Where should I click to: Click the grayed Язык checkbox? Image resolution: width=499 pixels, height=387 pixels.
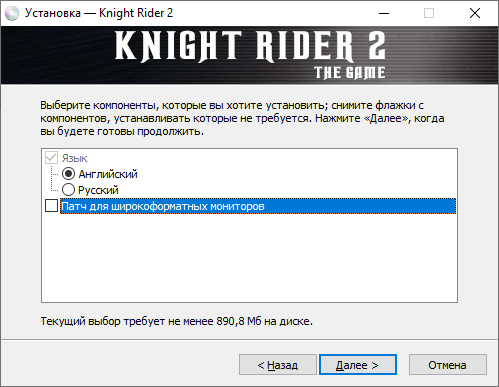tap(51, 158)
